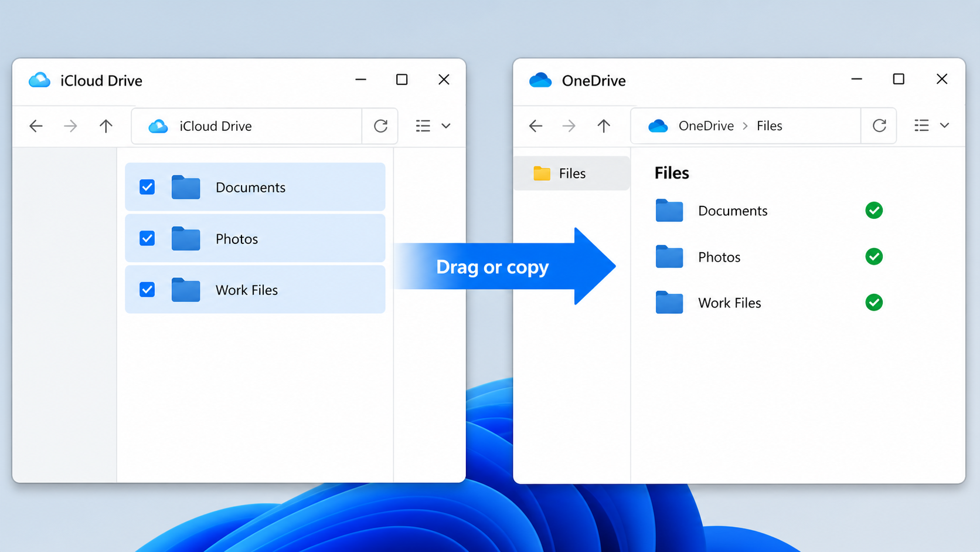
Task: Expand view dropdown chevron in iCloud Drive window
Action: (x=446, y=126)
